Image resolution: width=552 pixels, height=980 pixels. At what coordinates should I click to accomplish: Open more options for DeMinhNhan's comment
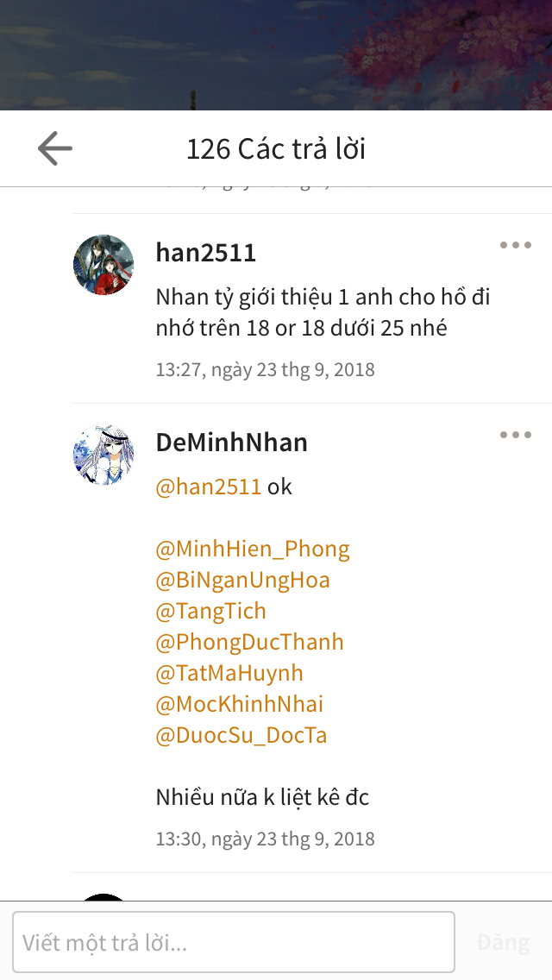coord(515,435)
